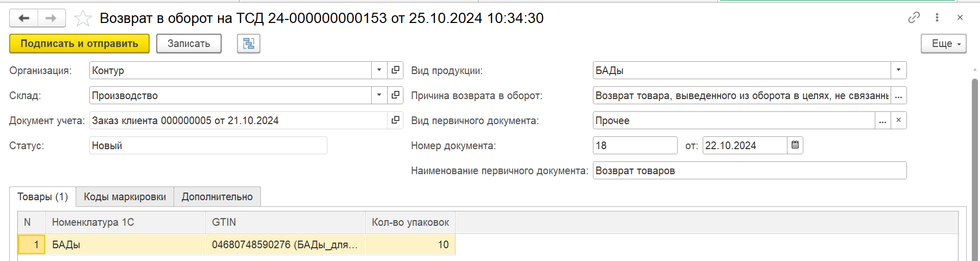980x261 pixels.
Task: Expand the Организация dropdown list
Action: tap(379, 70)
